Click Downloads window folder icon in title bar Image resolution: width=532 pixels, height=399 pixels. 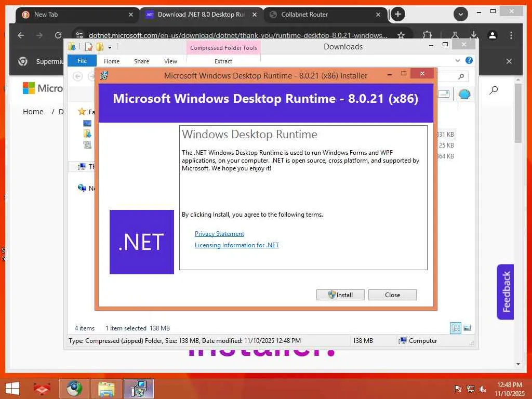pos(71,46)
